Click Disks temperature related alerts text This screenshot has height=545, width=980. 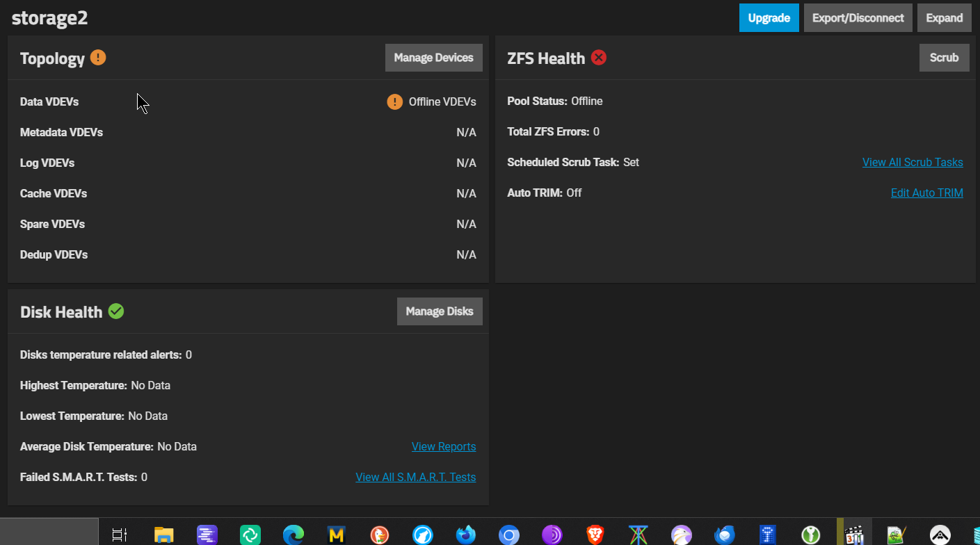pyautogui.click(x=106, y=355)
